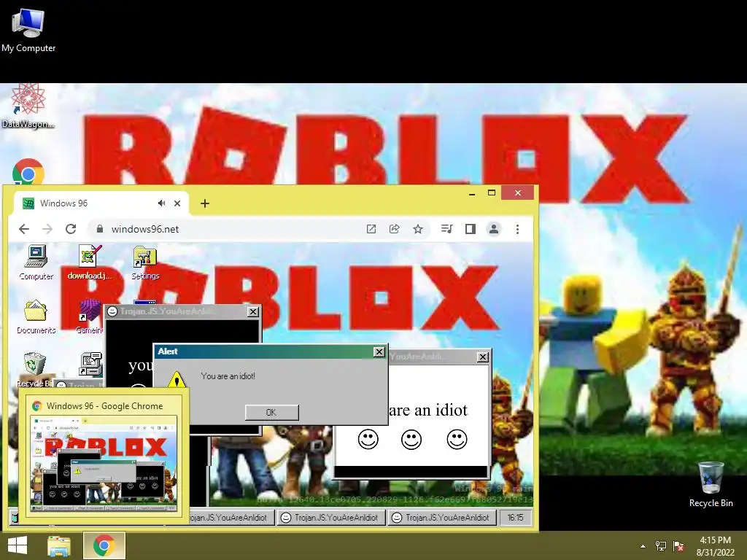The height and width of the screenshot is (560, 747).
Task: Open the Google Chrome desktop shortcut
Action: tap(28, 171)
